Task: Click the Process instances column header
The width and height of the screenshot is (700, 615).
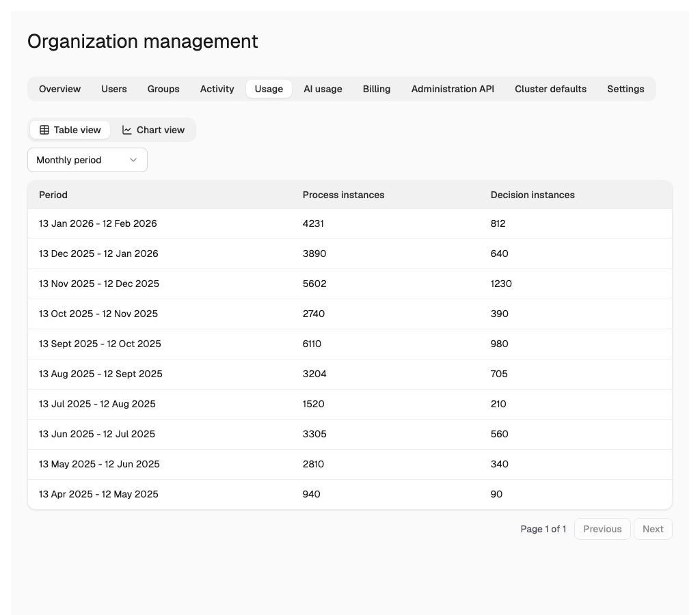Action: click(x=343, y=195)
